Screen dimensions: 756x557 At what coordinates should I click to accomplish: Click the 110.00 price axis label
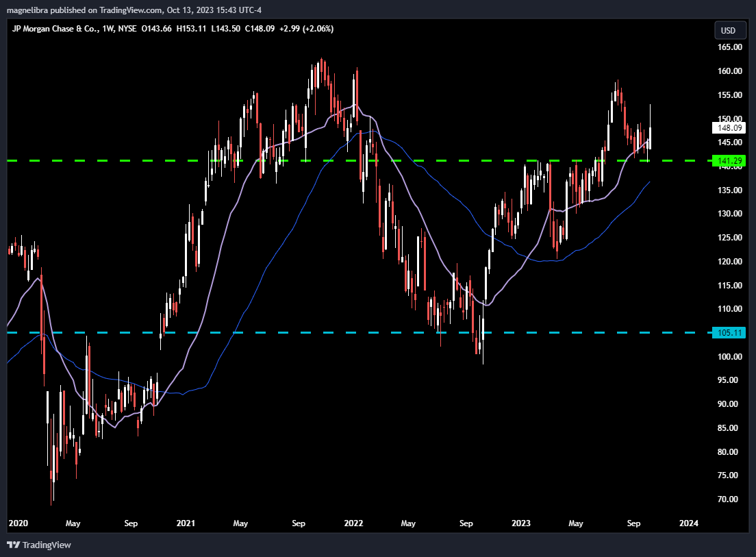click(x=730, y=308)
